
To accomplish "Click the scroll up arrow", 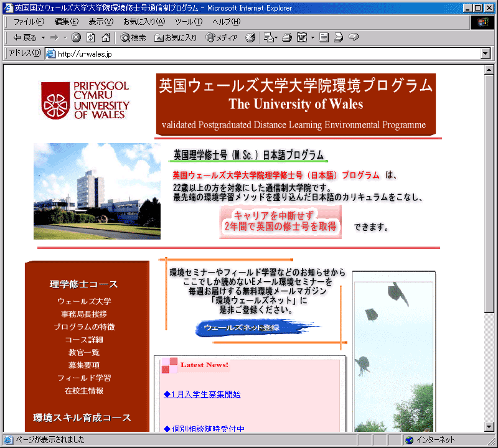I will coord(489,69).
